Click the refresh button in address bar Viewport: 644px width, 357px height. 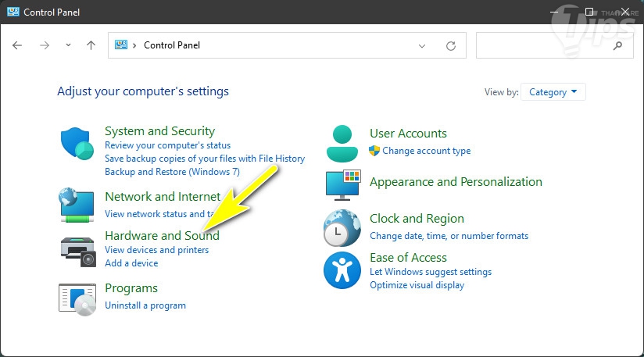click(x=451, y=46)
